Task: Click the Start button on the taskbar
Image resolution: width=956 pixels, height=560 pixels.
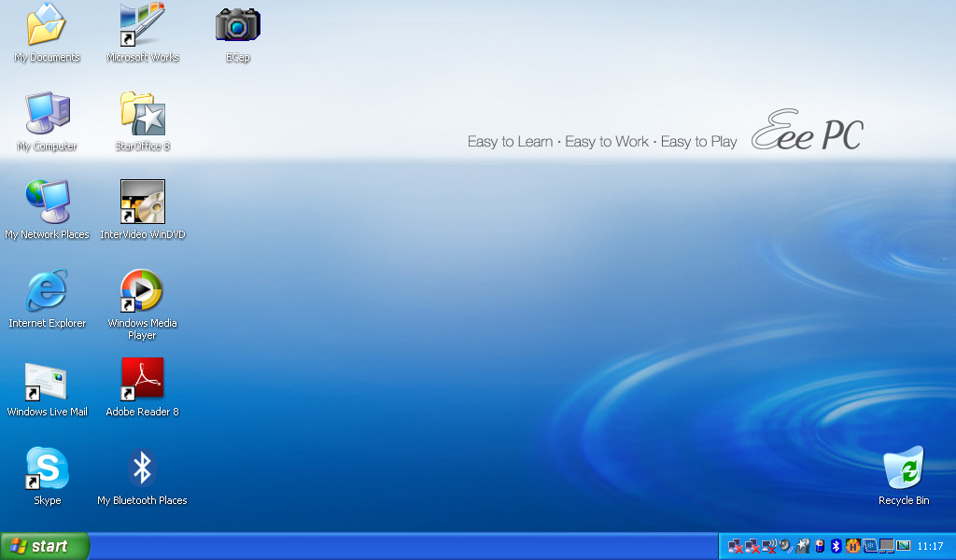Action: tap(45, 546)
